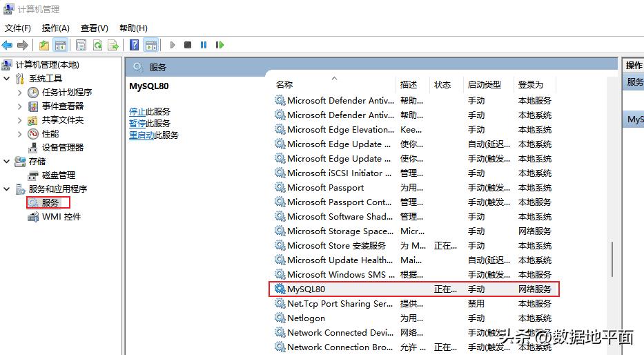Screen dimensions: 644x355
Task: Select the Microsoft Software Shad... service row
Action: 414,217
